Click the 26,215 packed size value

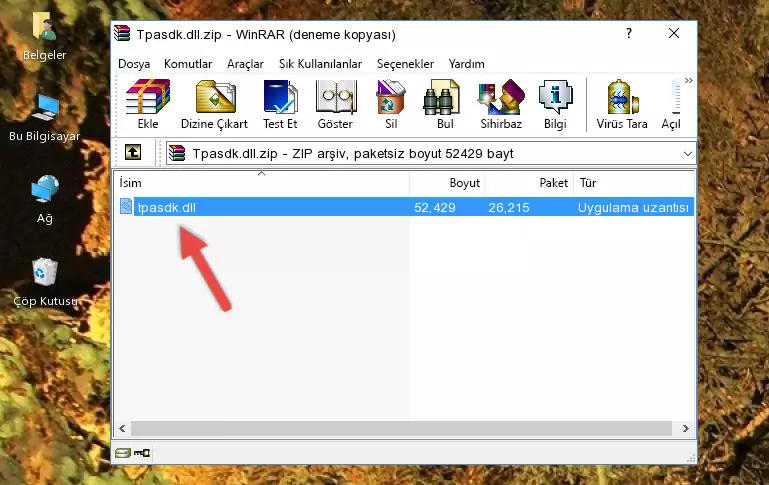tap(509, 207)
